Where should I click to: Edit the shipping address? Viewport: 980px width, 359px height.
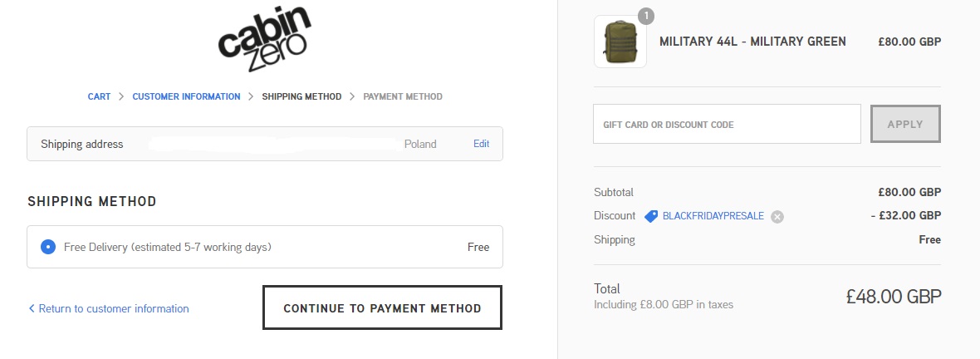click(x=481, y=144)
